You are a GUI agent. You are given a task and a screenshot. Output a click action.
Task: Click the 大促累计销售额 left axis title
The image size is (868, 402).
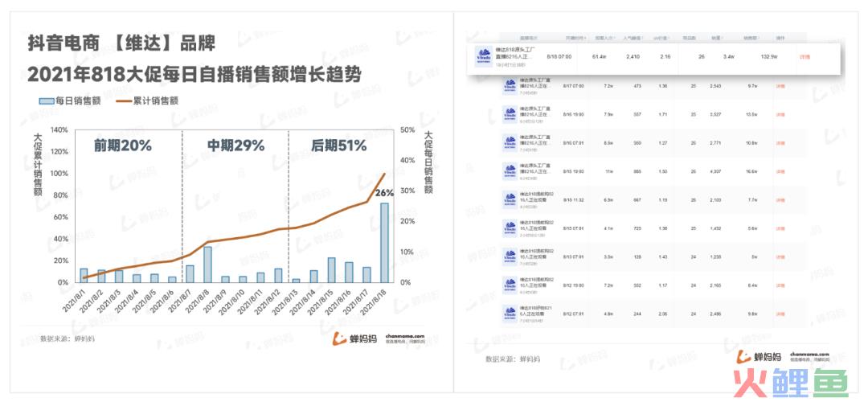click(x=38, y=165)
